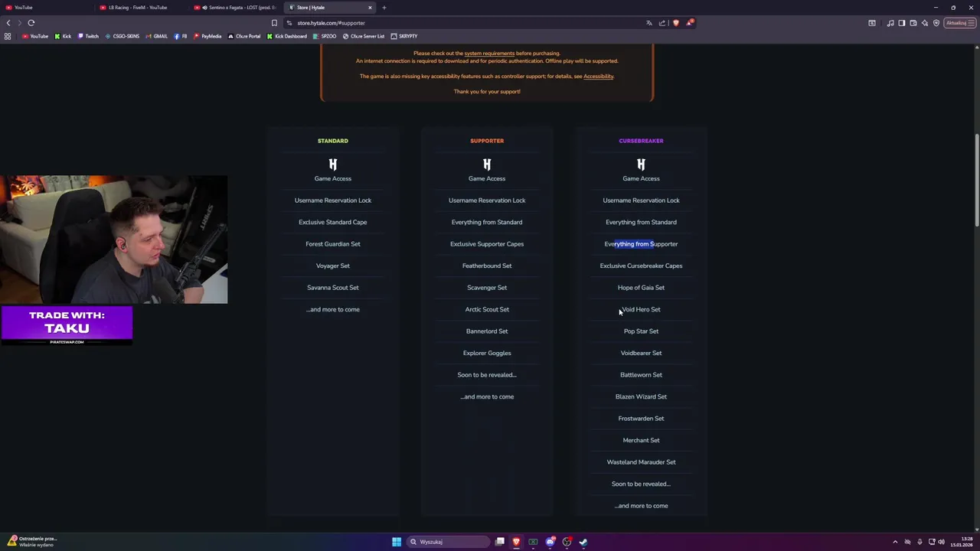Click Blazen Wizard Set text
The image size is (980, 551).
[x=641, y=396]
